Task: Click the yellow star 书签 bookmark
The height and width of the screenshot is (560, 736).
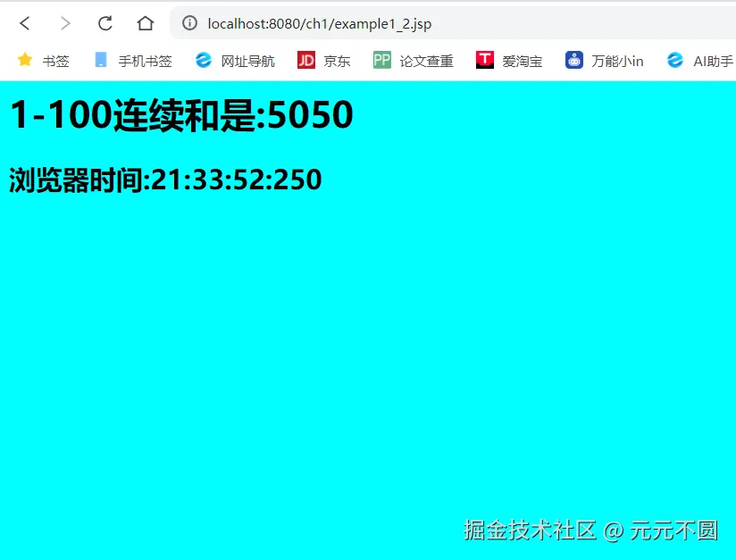Action: click(25, 60)
